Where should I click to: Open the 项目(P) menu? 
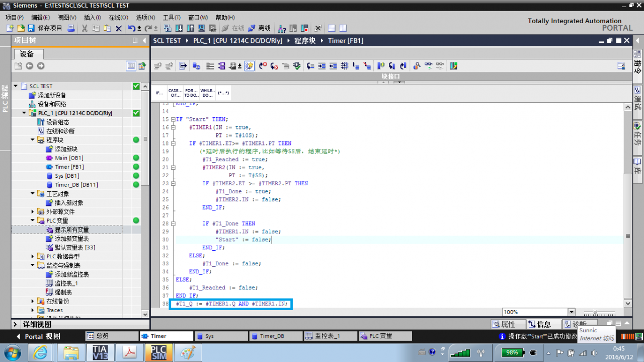click(x=14, y=17)
